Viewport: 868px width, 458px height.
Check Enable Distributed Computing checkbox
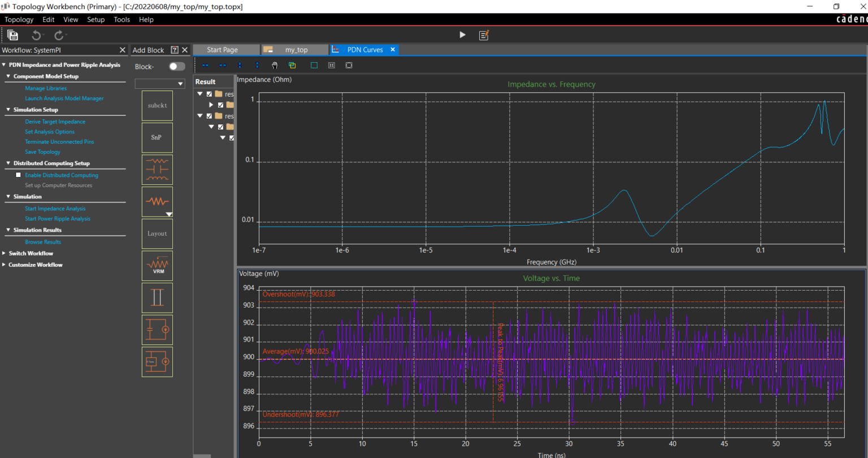pyautogui.click(x=18, y=175)
